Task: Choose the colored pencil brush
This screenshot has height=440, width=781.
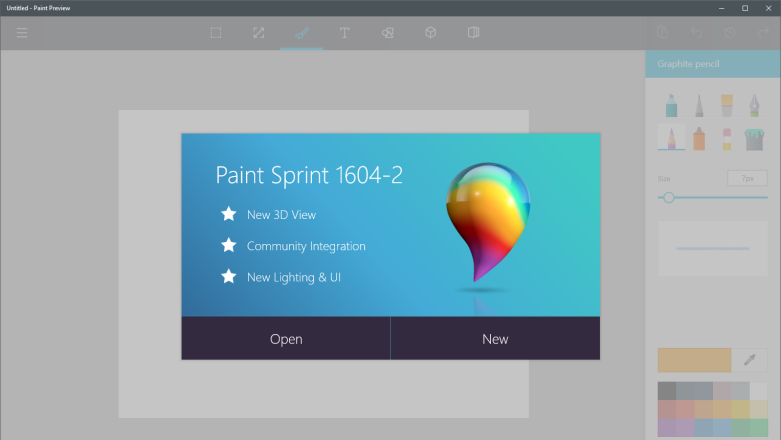Action: [670, 138]
